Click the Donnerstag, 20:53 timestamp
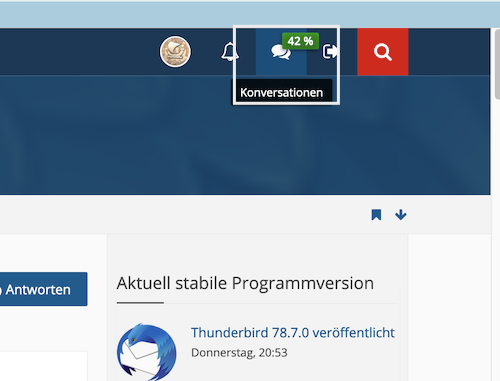The image size is (500, 381). coord(239,353)
